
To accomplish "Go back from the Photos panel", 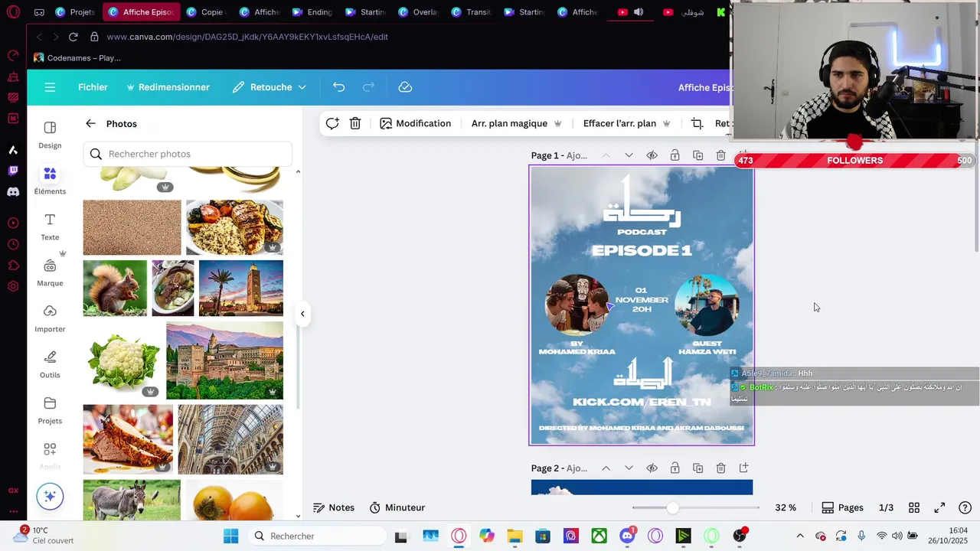I will [90, 123].
